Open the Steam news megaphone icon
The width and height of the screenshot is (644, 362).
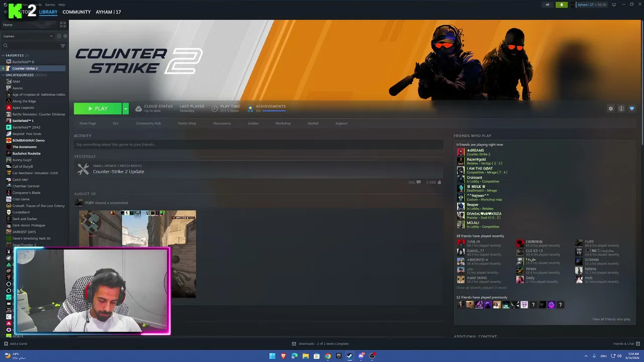(x=547, y=5)
